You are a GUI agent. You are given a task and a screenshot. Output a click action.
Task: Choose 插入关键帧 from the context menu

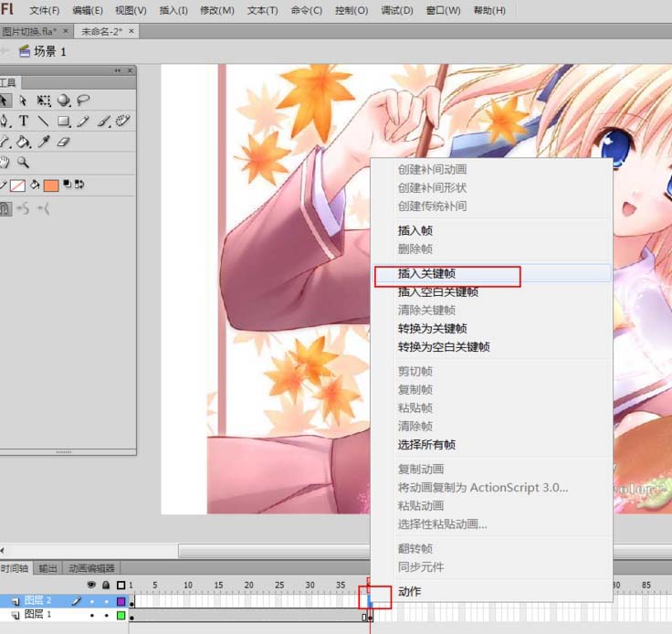click(x=491, y=273)
